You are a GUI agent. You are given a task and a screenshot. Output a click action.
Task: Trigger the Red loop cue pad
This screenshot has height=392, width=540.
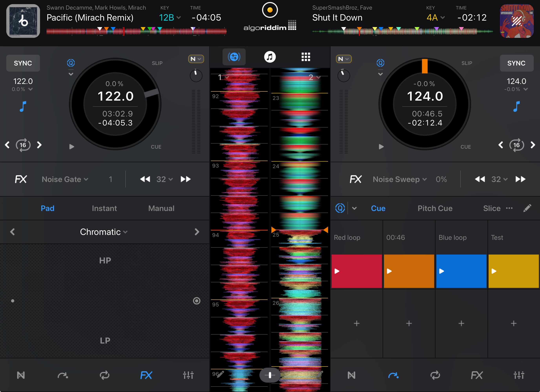coord(357,271)
